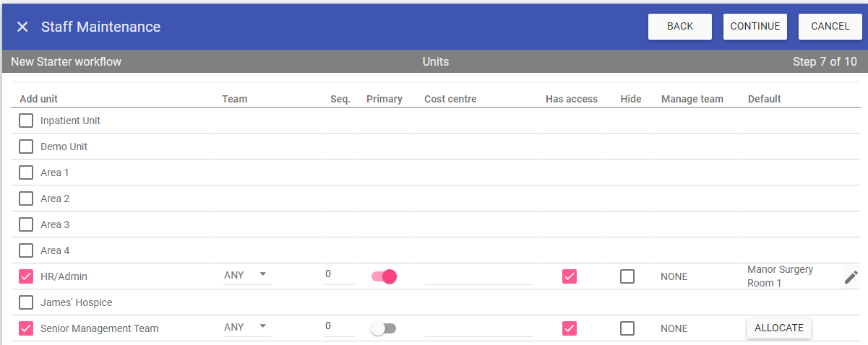Viewport: 868px width, 345px height.
Task: Select the Demo Unit checkbox
Action: coord(26,147)
